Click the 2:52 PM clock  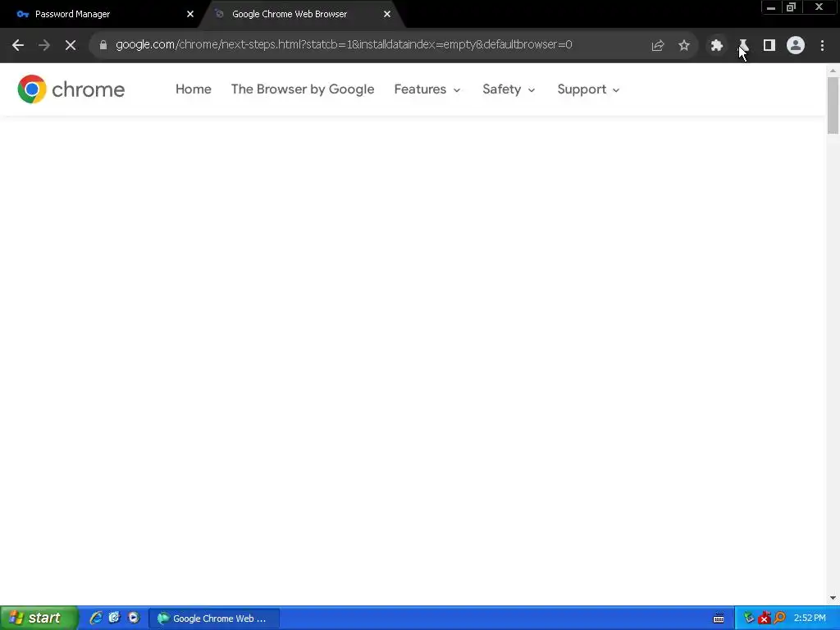pos(810,618)
